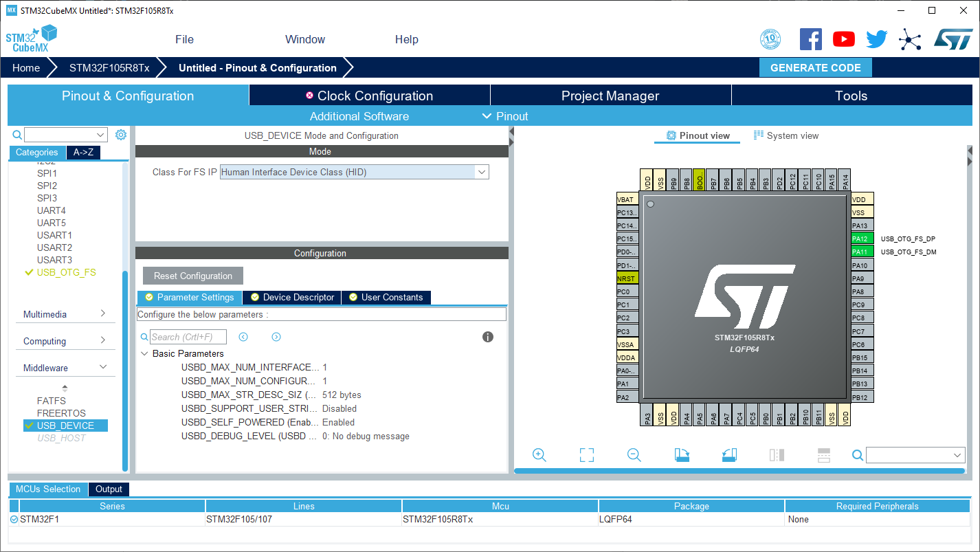Click the magnifier icon beside category search
The height and width of the screenshot is (552, 980).
(x=17, y=135)
